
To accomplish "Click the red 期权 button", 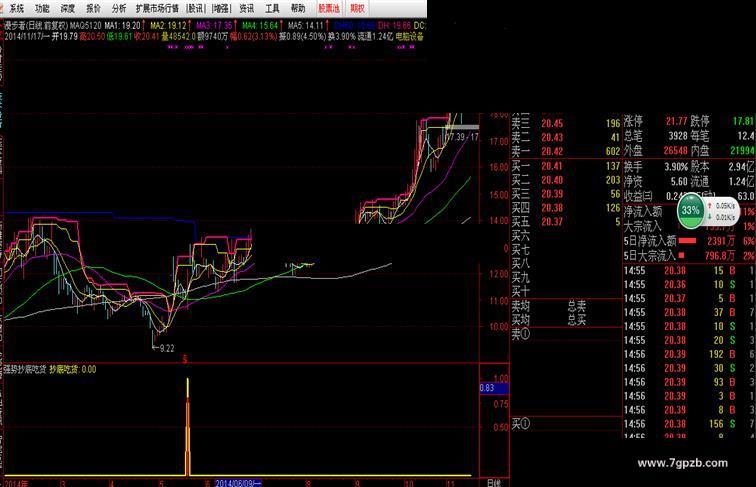I will coord(357,8).
